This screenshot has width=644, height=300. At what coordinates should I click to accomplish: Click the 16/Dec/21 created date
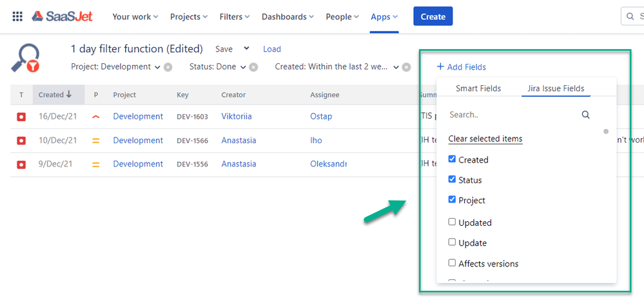[57, 116]
